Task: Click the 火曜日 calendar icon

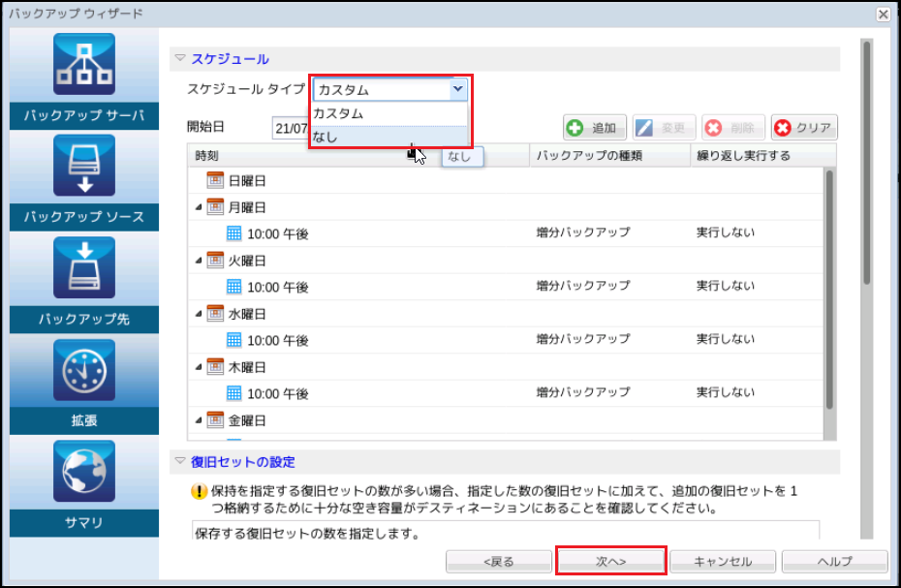Action: point(215,261)
